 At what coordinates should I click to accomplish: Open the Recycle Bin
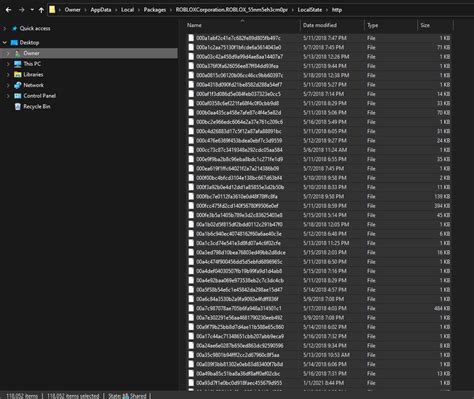point(37,106)
